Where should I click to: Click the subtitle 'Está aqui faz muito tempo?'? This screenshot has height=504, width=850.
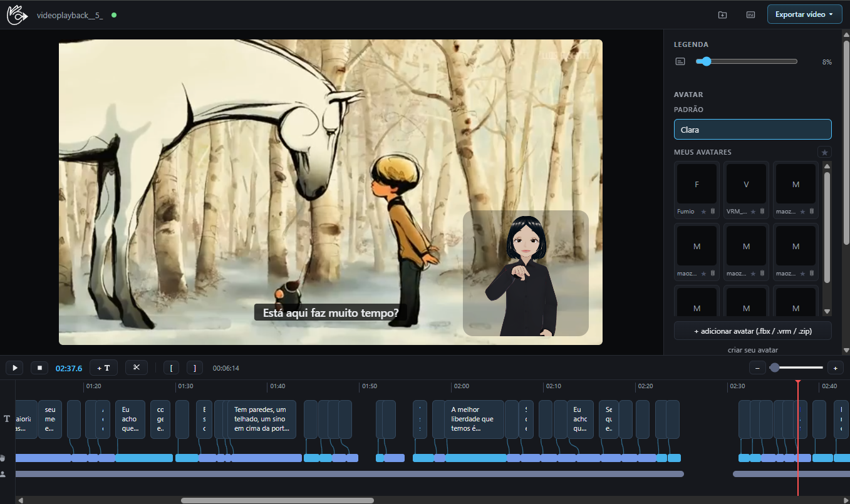[331, 312]
